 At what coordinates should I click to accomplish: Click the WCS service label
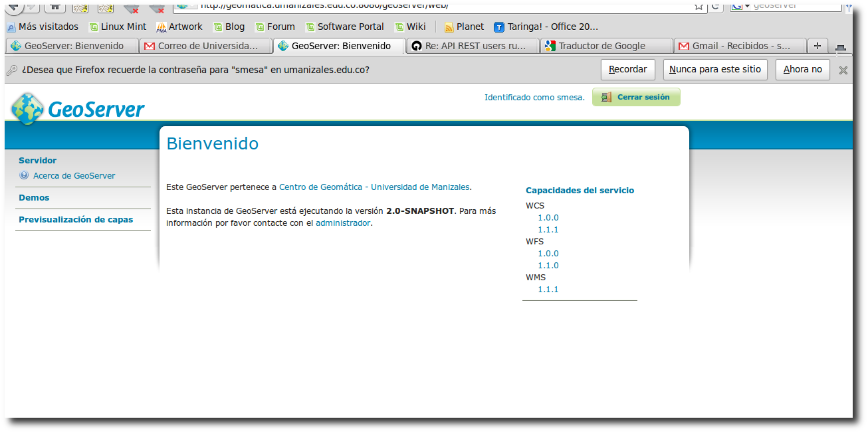pos(535,206)
